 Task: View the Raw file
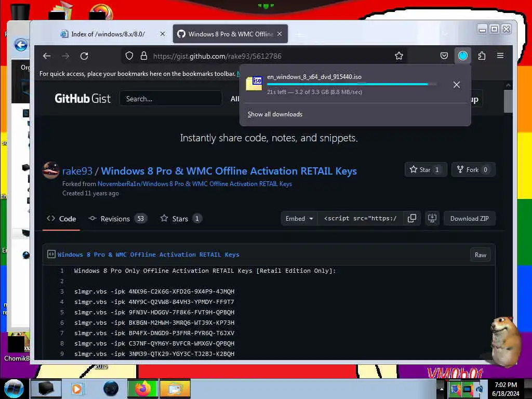click(x=481, y=255)
